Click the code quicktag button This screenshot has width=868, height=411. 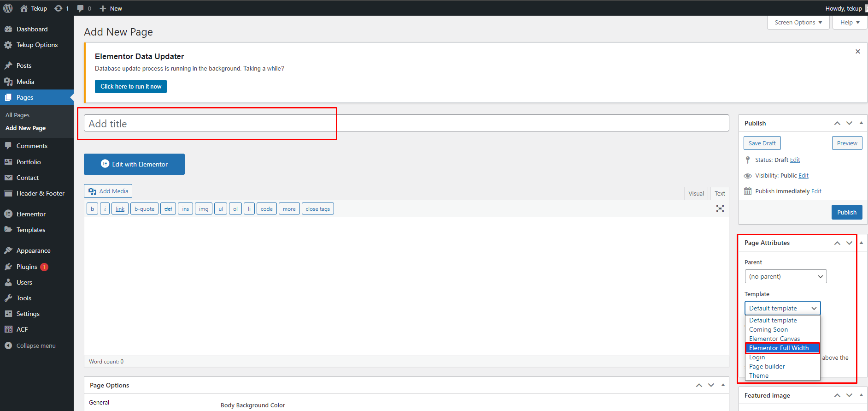267,209
